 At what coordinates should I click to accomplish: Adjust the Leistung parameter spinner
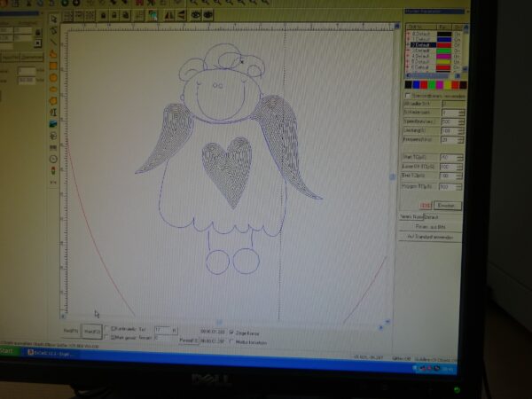[460, 130]
